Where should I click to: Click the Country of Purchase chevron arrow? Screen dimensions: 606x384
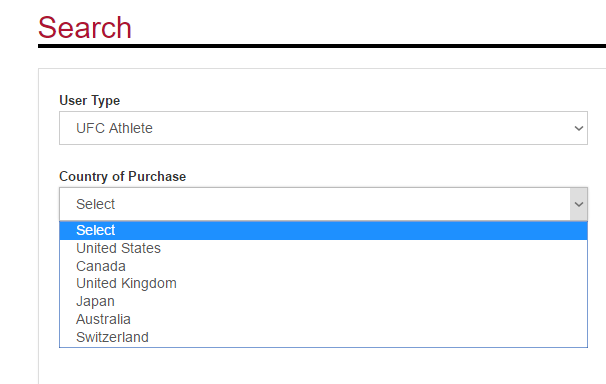579,204
